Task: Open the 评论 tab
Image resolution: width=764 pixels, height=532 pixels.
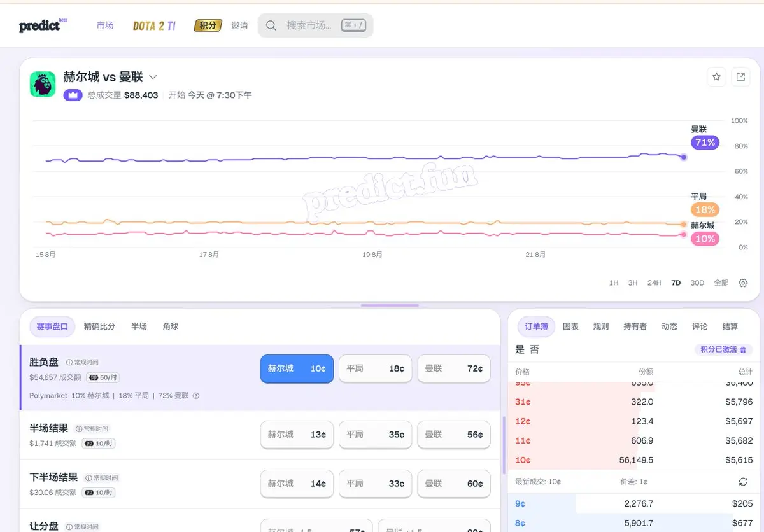Action: 700,326
